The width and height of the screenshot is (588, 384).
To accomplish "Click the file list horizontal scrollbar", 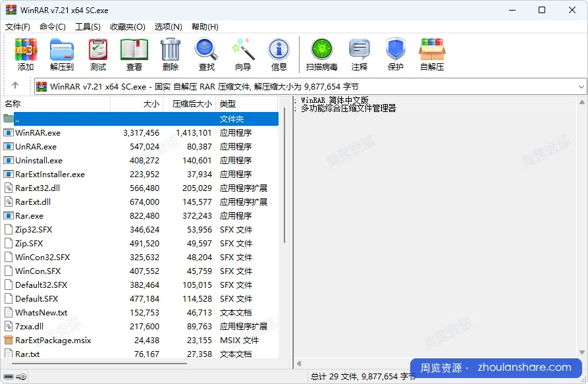I will 99,364.
